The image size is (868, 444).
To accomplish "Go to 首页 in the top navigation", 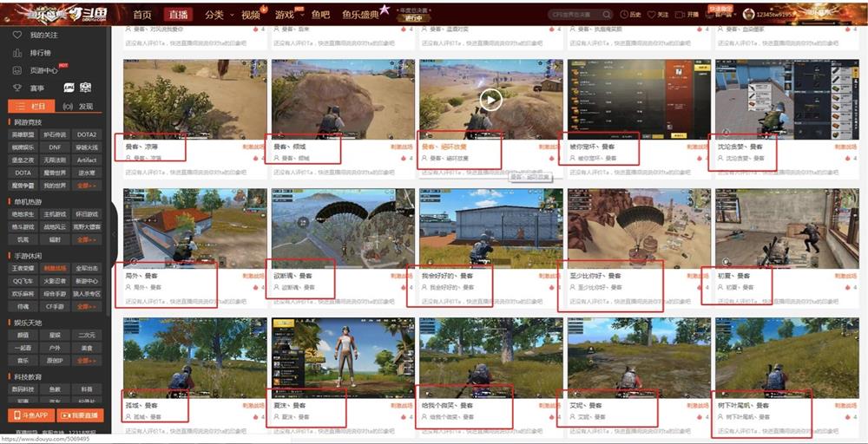I will tap(142, 15).
